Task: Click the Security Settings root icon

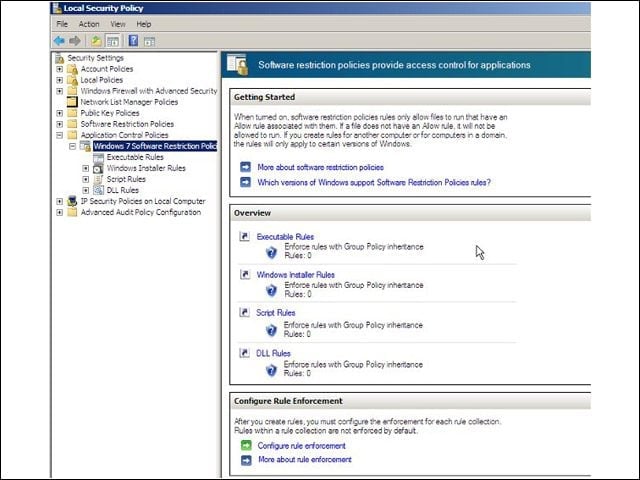Action: [60, 58]
